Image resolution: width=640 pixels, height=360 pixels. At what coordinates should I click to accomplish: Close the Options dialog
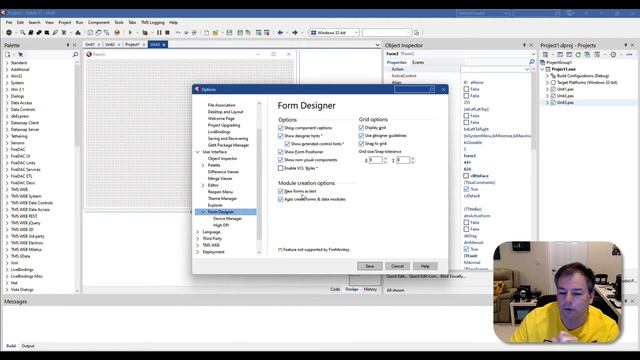(443, 89)
